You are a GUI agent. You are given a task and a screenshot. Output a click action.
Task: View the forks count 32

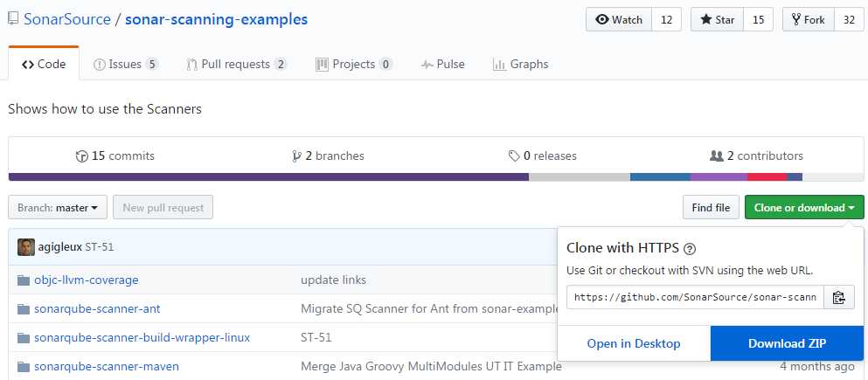tap(849, 20)
